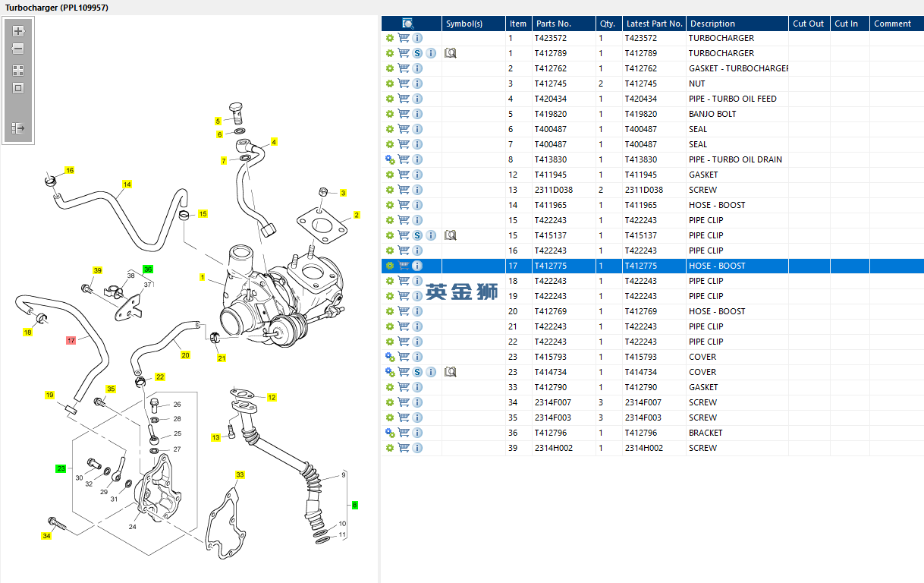This screenshot has width=924, height=583.
Task: Select callout 2 by the gasket
Action: coord(357,215)
